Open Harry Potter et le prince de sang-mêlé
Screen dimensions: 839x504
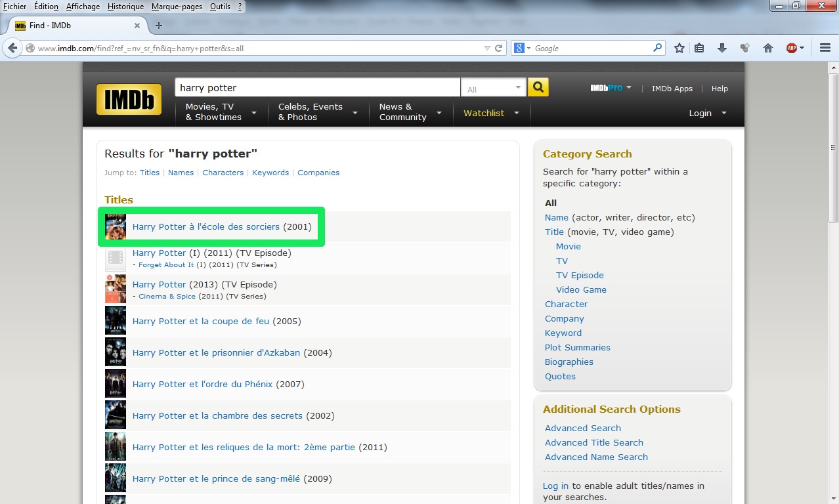click(216, 478)
